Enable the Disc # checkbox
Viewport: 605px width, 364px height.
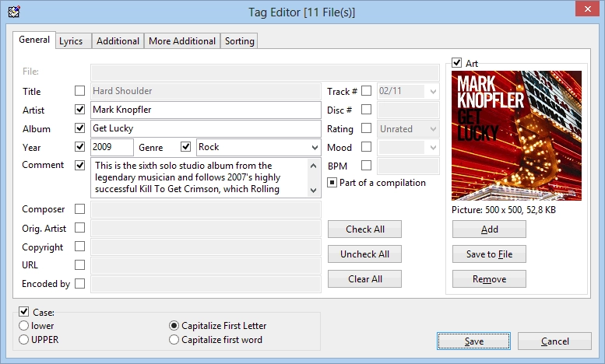coord(367,110)
